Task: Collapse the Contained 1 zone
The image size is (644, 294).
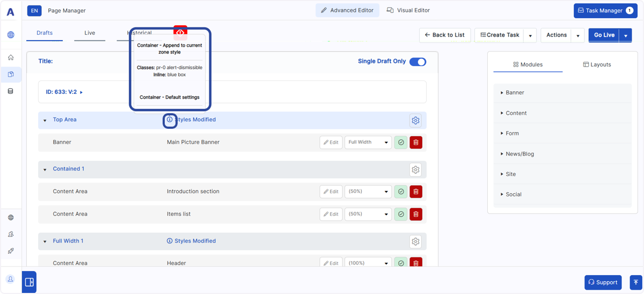Action: (x=45, y=170)
